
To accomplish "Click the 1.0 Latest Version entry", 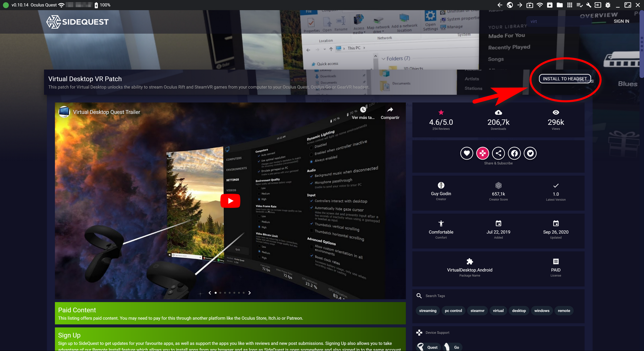I will click(x=556, y=194).
